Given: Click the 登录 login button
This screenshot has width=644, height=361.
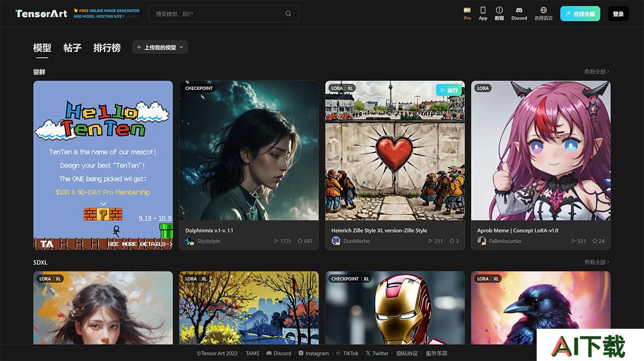Looking at the screenshot, I should [x=618, y=14].
